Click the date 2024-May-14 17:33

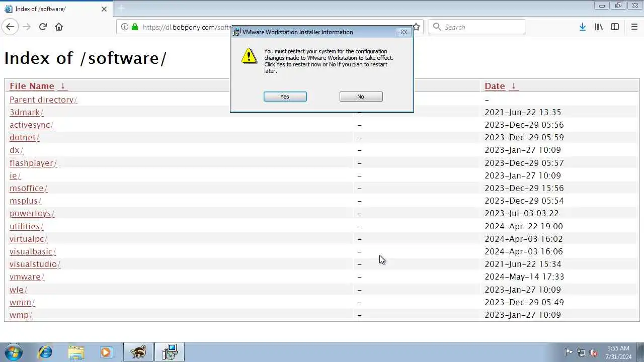tap(524, 277)
